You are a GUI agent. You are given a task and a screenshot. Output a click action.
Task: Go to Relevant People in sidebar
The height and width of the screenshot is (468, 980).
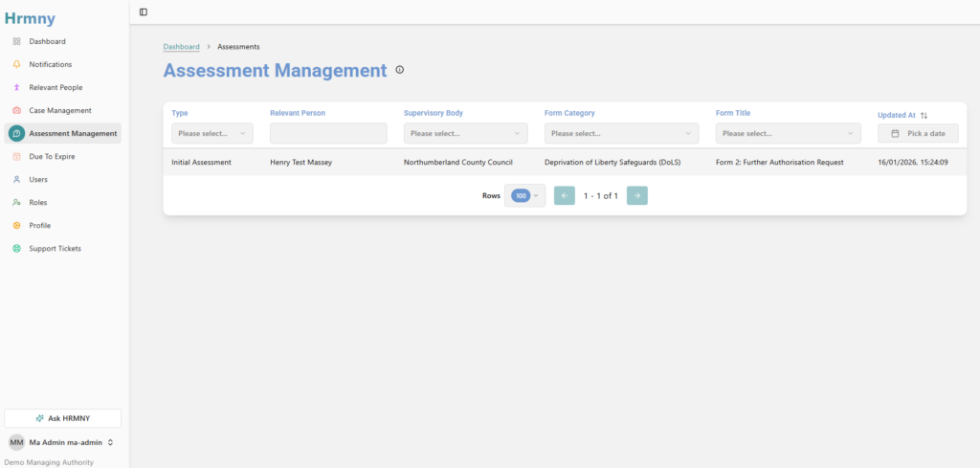coord(56,87)
